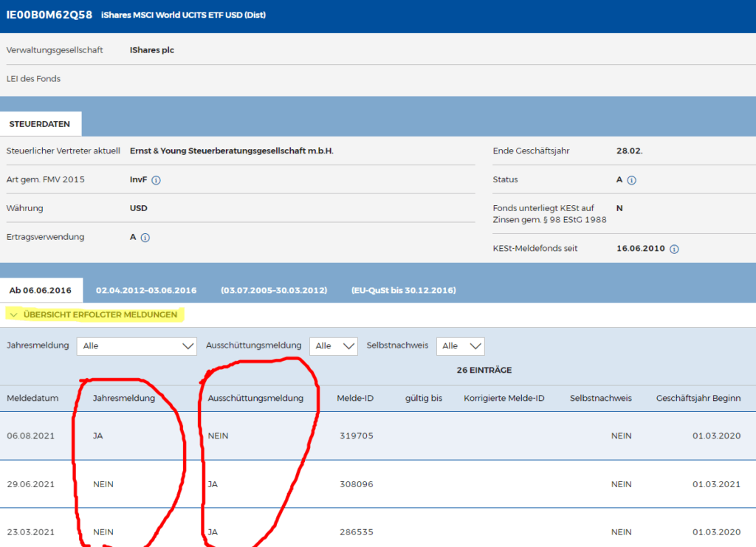Click the 26 Einträge count
756x547 pixels.
coord(484,370)
